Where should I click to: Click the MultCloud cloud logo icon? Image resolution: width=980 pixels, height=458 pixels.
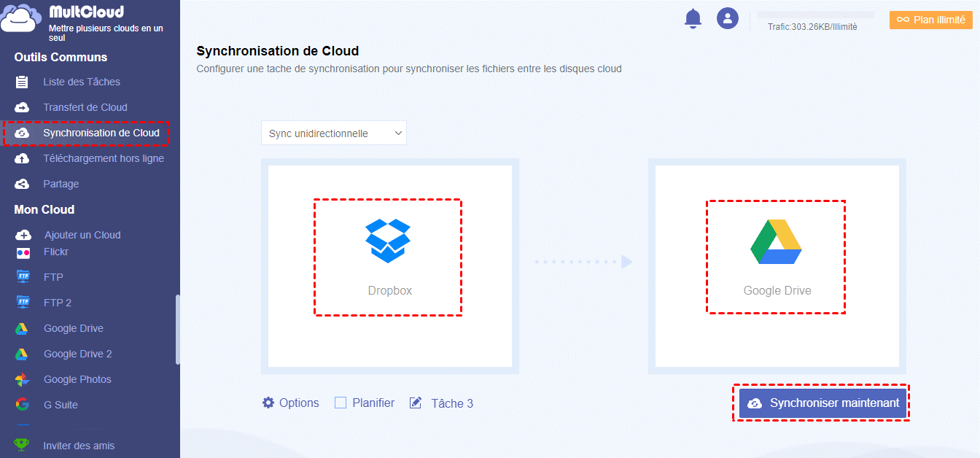point(22,19)
